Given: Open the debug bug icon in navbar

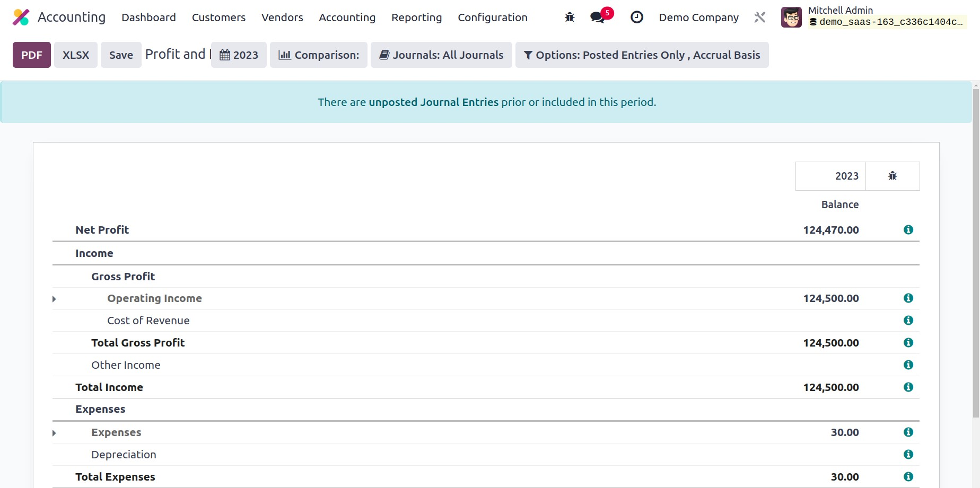Looking at the screenshot, I should pos(570,17).
